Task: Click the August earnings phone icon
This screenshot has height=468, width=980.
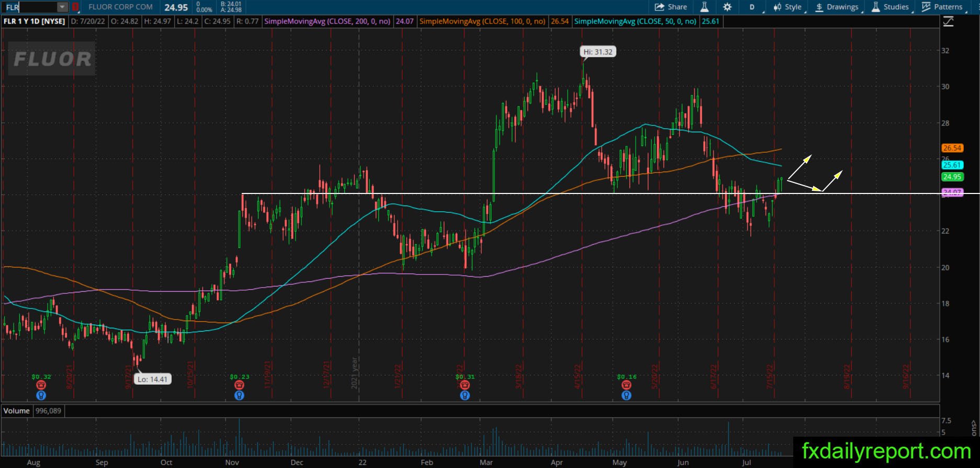Action: tap(41, 385)
